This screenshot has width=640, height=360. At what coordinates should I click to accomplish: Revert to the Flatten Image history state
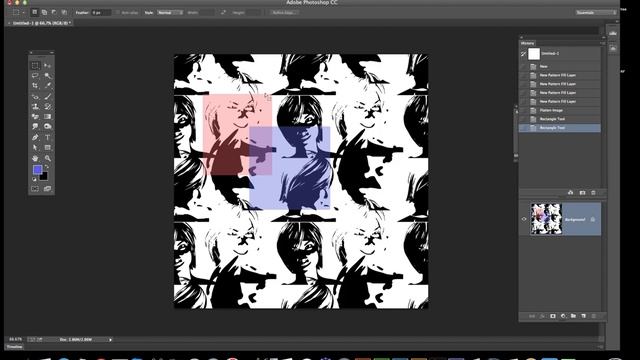coord(560,110)
